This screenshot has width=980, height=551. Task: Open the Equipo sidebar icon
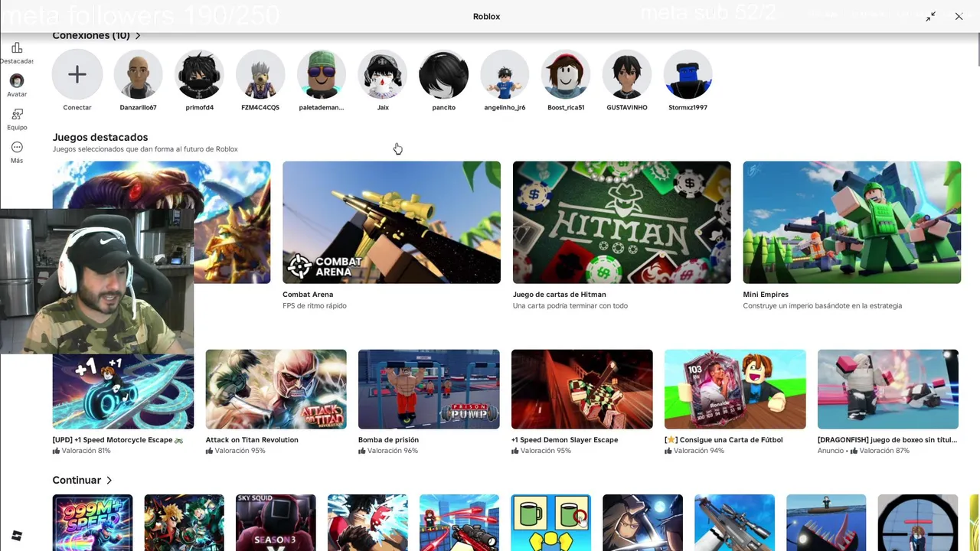point(17,115)
